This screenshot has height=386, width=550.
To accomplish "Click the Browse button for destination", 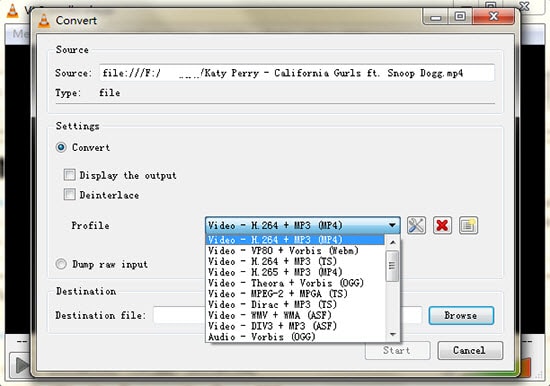I will [x=461, y=315].
